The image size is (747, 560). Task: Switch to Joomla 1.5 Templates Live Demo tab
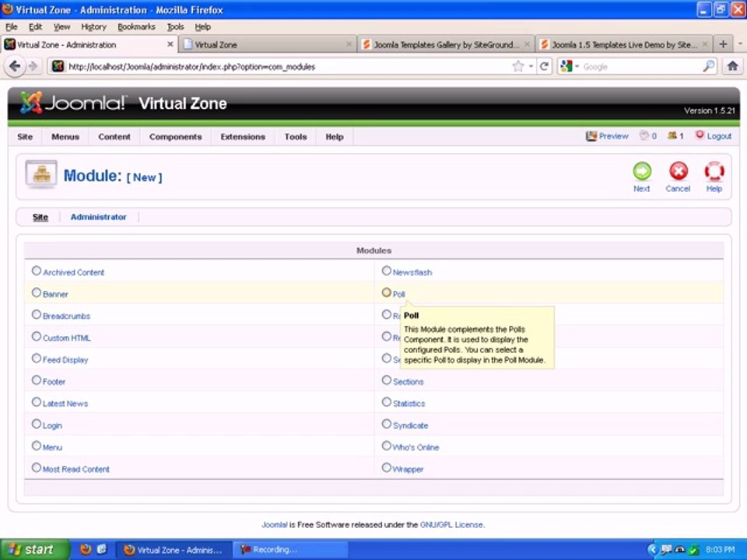(624, 44)
